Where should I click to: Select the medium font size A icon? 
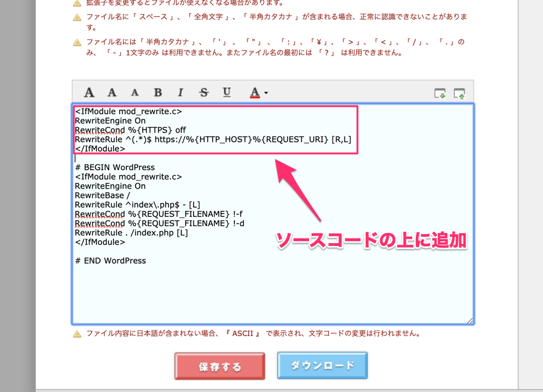[112, 92]
